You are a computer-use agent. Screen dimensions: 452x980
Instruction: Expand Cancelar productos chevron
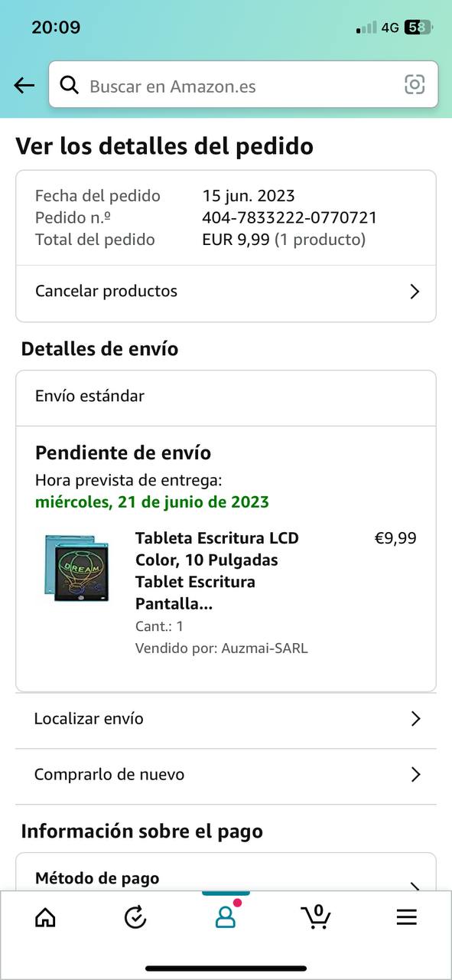[x=415, y=291]
